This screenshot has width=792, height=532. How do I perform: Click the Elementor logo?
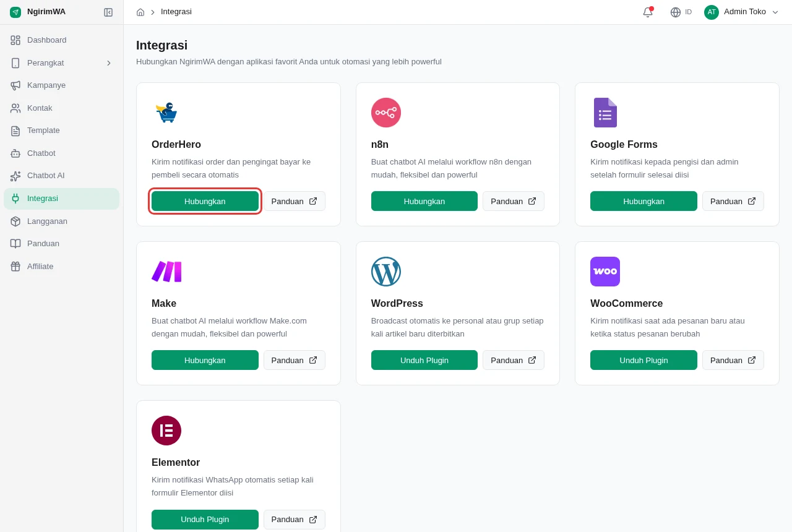pyautogui.click(x=166, y=431)
